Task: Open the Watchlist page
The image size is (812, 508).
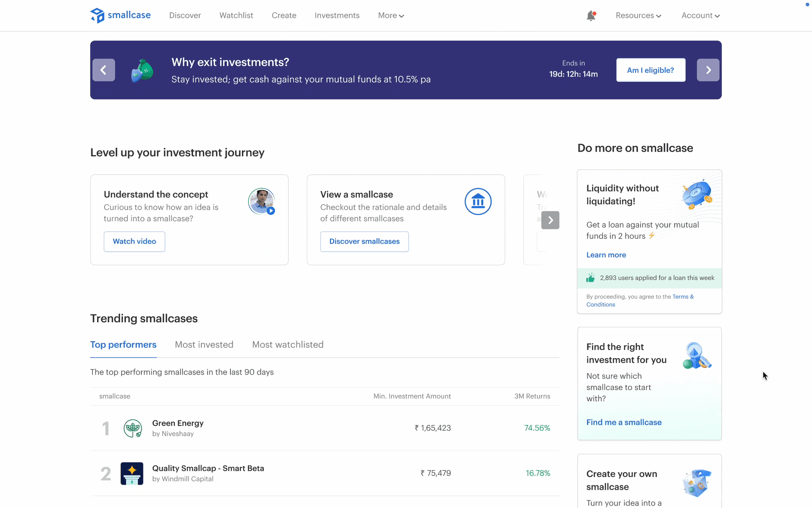Action: 236,15
